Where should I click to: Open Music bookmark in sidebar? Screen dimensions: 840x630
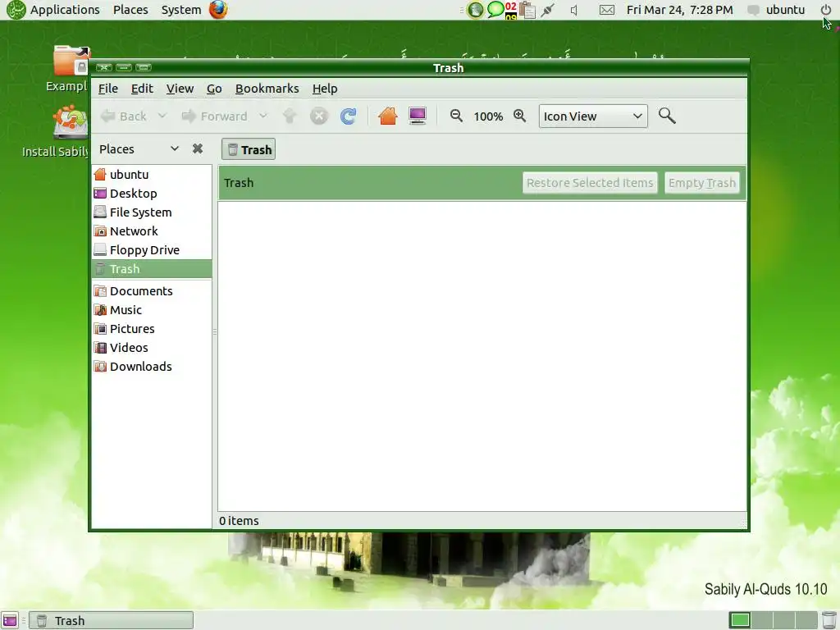152,309
